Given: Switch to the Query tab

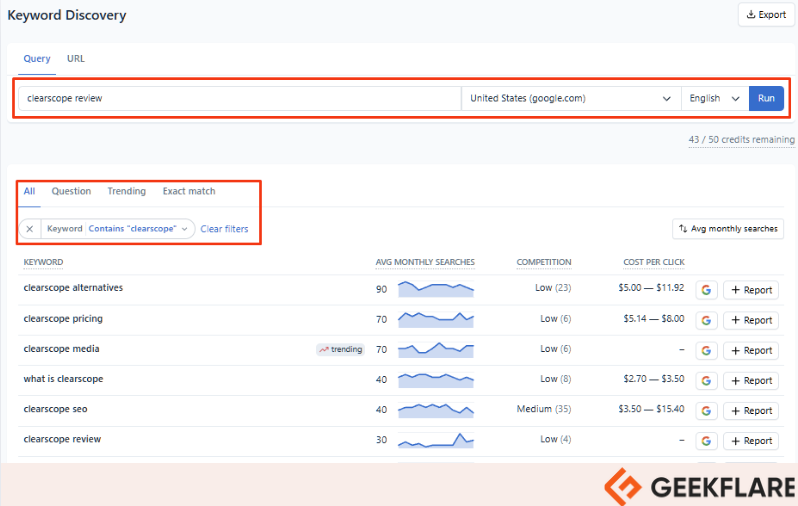Looking at the screenshot, I should pyautogui.click(x=37, y=59).
